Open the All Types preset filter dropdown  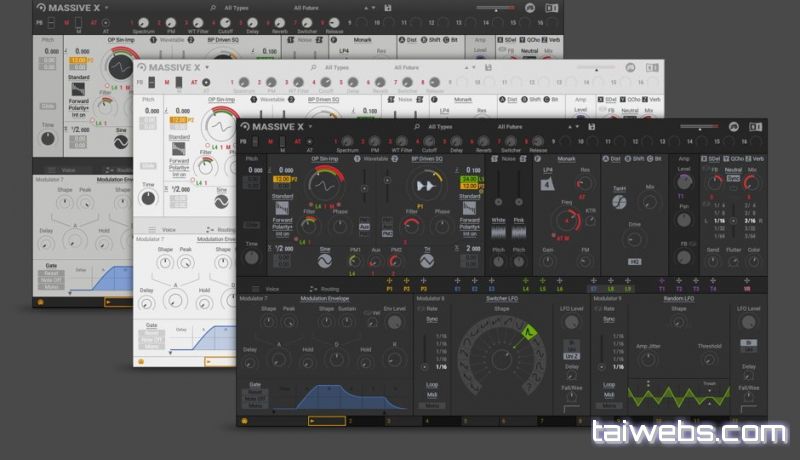[x=440, y=127]
